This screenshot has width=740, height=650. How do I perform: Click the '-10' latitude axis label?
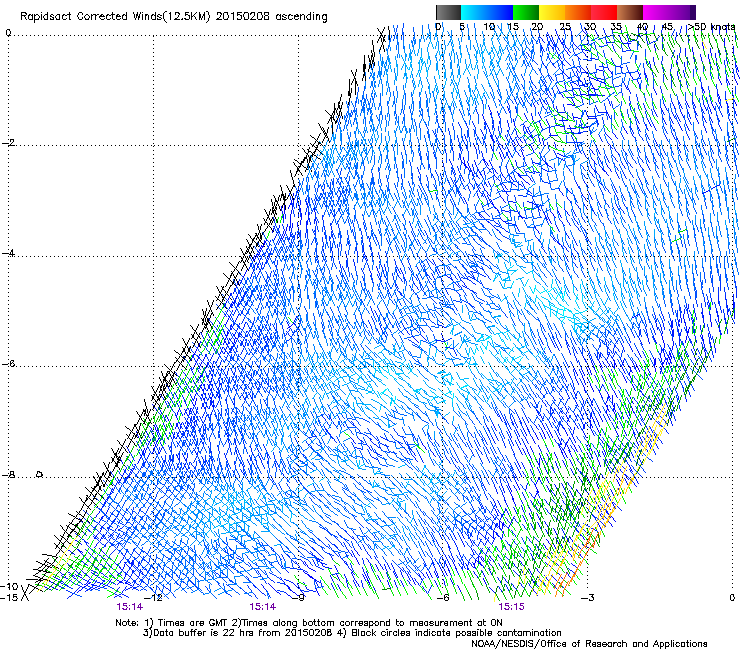pos(9,586)
